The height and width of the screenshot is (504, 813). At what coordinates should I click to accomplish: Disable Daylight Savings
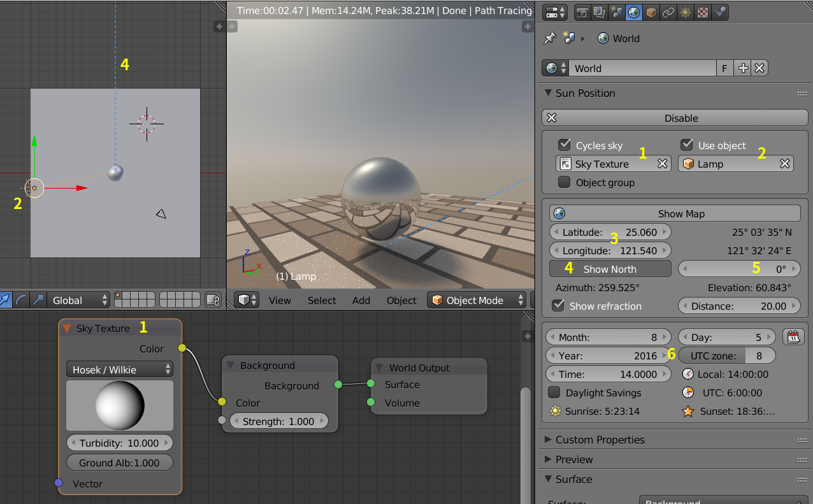554,392
